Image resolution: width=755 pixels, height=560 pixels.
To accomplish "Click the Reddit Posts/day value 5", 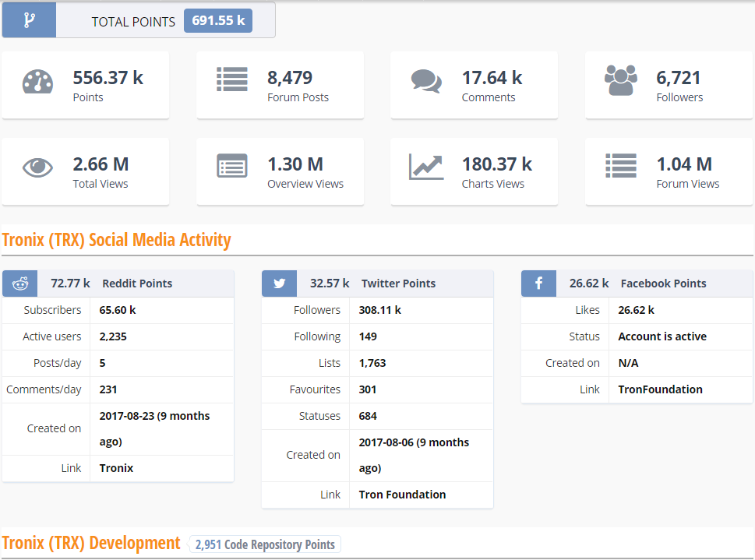I will coord(102,363).
